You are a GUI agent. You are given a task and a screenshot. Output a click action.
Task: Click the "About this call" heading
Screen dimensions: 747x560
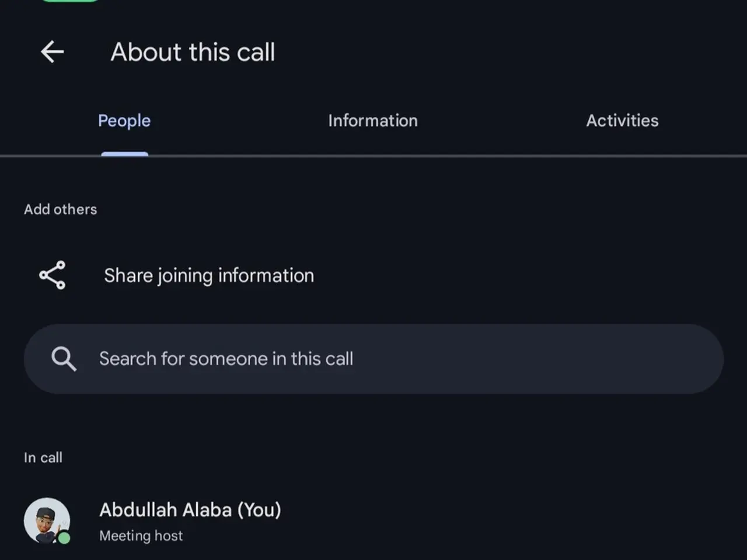(193, 52)
